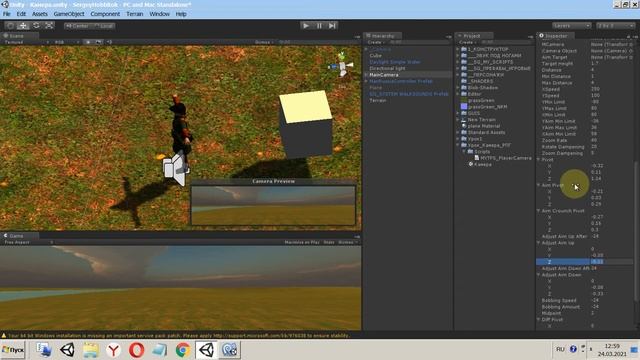Select Daylight Simple Water in Hierarchy
This screenshot has width=640, height=360.
coord(395,62)
